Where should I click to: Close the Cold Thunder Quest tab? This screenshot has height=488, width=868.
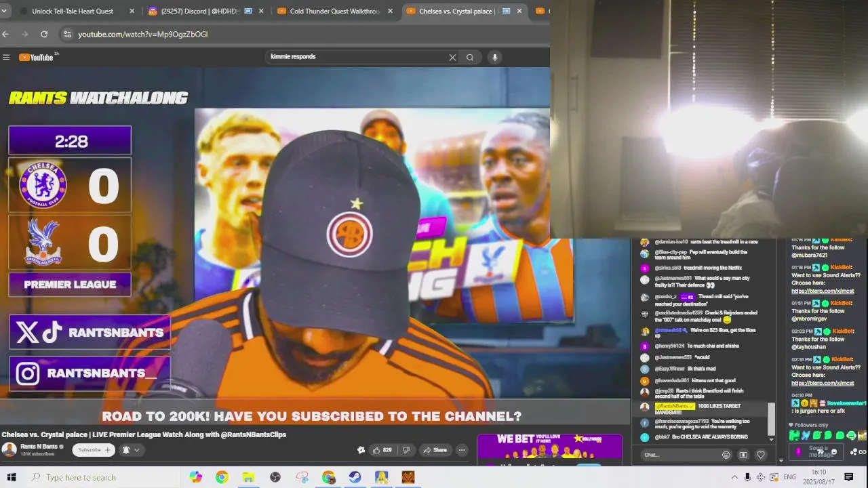[x=390, y=11]
